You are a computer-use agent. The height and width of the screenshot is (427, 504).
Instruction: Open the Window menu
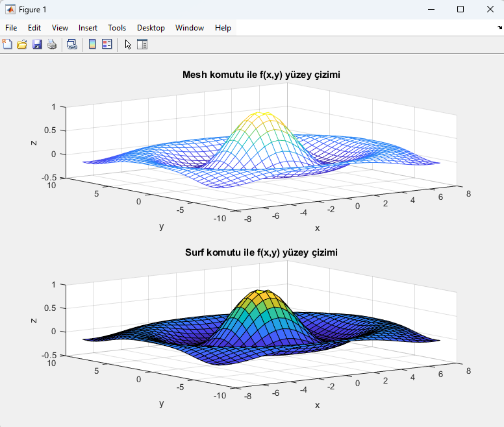pos(190,28)
